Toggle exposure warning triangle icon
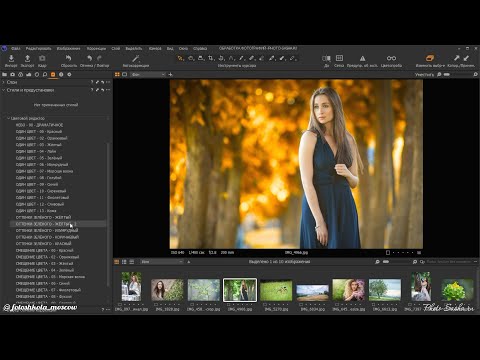480x360 pixels. point(362,59)
